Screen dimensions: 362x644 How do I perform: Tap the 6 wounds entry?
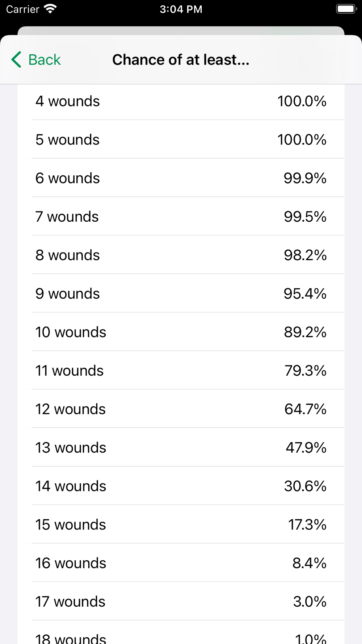(181, 178)
